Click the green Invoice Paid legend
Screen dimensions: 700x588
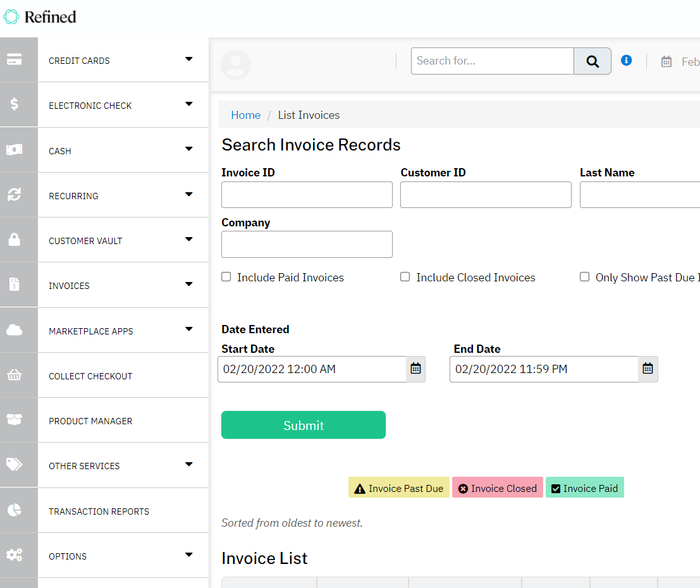[x=585, y=487]
